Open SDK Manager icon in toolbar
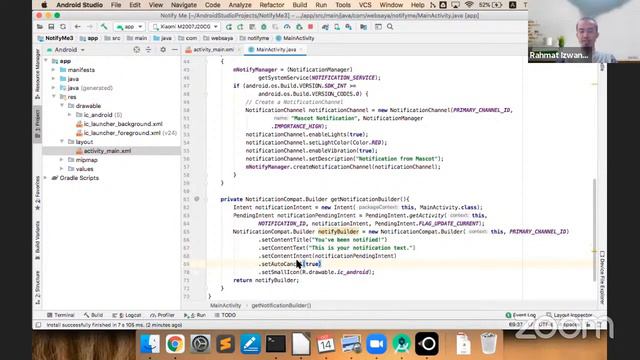640x360 pixels. (x=349, y=27)
